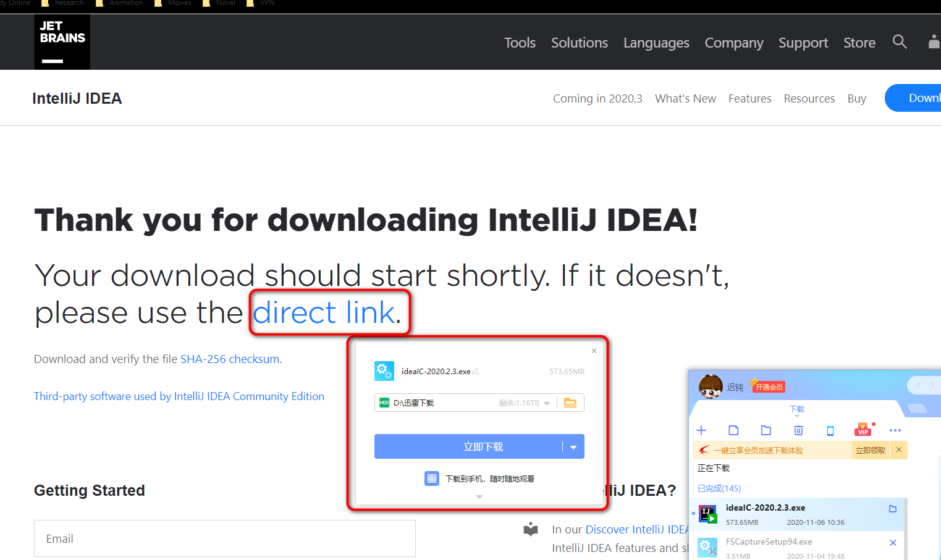Image resolution: width=941 pixels, height=560 pixels.
Task: Click the gear file-type icon in download dialog
Action: coord(384,371)
